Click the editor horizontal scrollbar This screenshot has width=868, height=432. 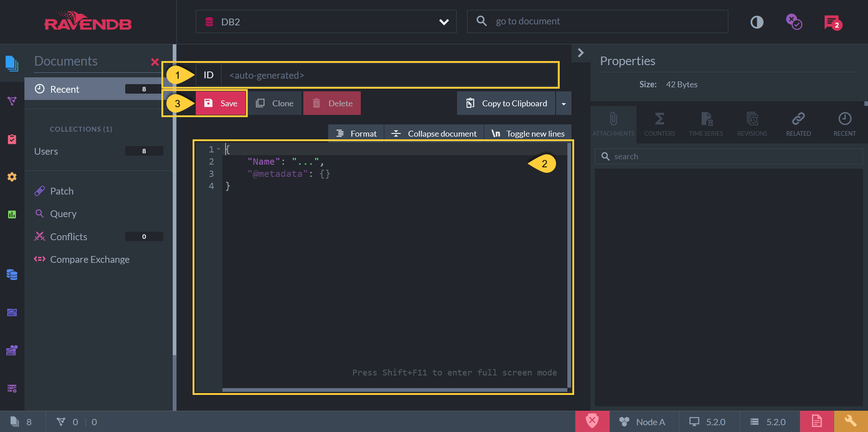[394, 389]
